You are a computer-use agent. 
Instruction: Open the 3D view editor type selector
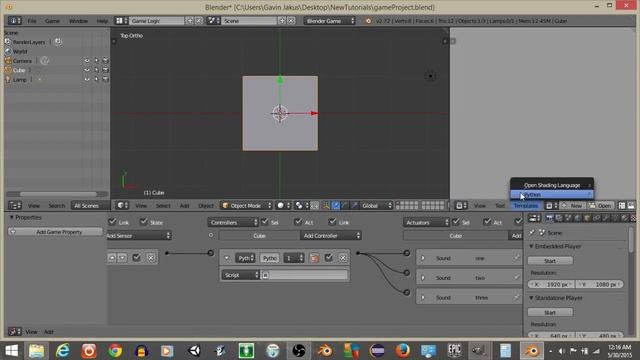(x=122, y=206)
